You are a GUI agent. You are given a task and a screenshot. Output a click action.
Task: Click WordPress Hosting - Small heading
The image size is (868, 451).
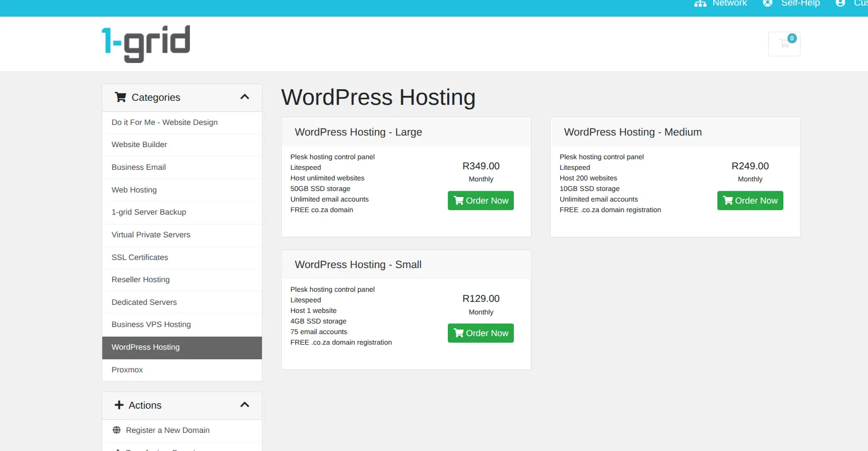[x=358, y=265]
